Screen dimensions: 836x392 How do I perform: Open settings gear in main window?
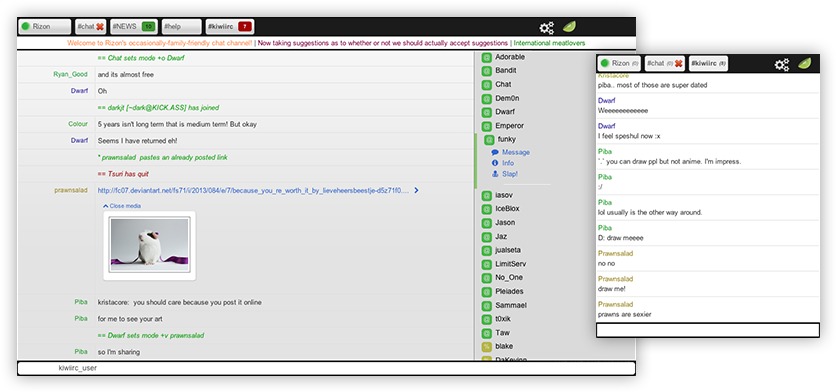[546, 28]
